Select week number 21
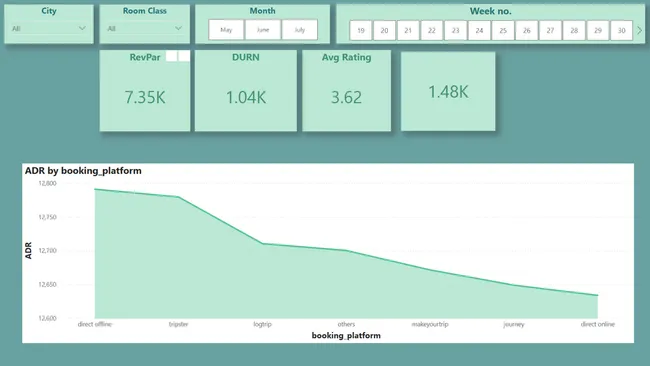 [408, 30]
